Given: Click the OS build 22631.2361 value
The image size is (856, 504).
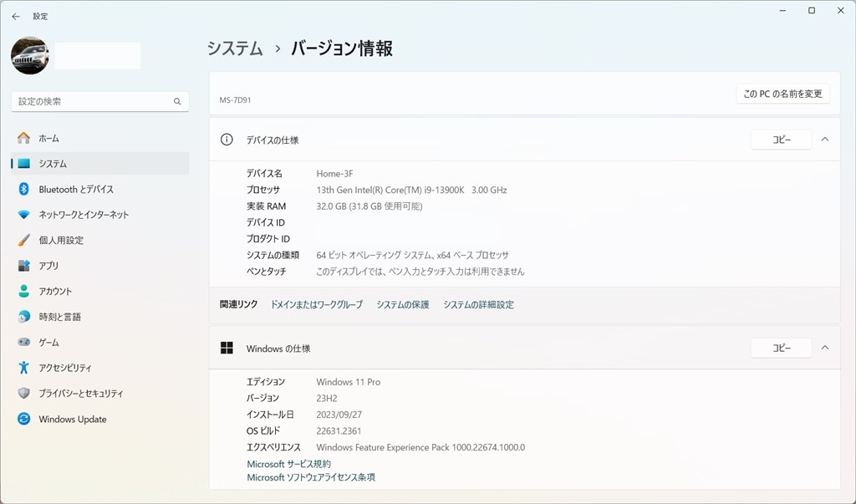Looking at the screenshot, I should coord(339,430).
